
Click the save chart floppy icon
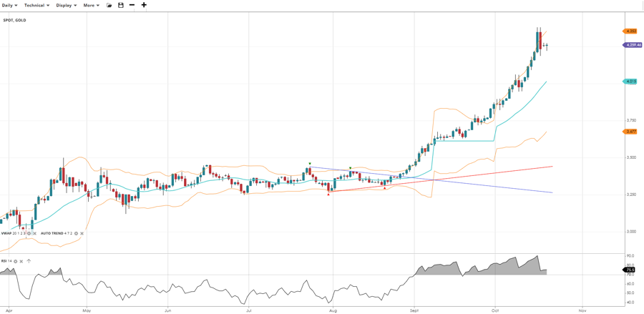[121, 5]
